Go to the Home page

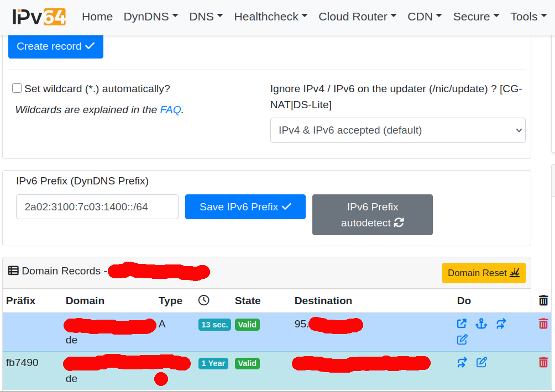(97, 17)
